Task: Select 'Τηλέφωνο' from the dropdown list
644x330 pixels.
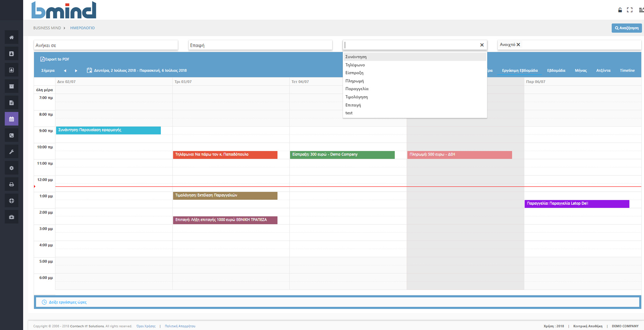Action: (x=355, y=65)
